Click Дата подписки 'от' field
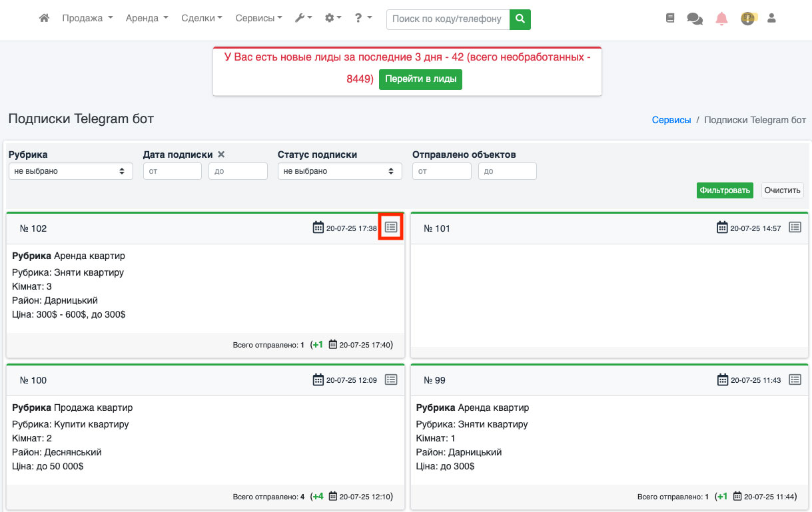Image resolution: width=812 pixels, height=512 pixels. point(173,171)
